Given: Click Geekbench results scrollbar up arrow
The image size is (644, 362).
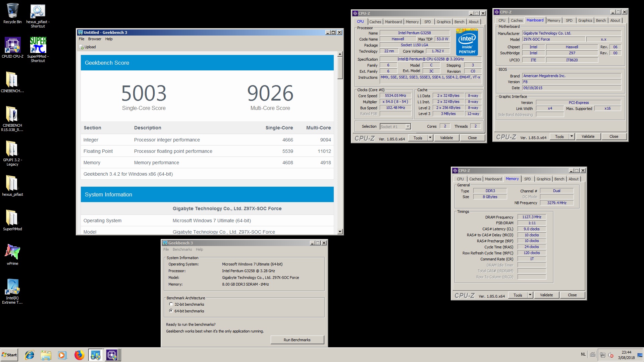Looking at the screenshot, I should point(340,54).
